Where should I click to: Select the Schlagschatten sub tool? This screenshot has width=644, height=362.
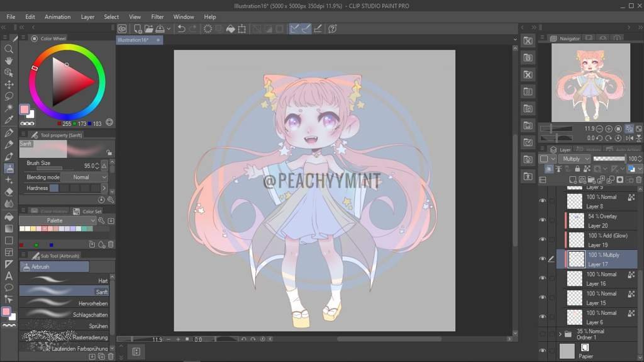(x=64, y=314)
